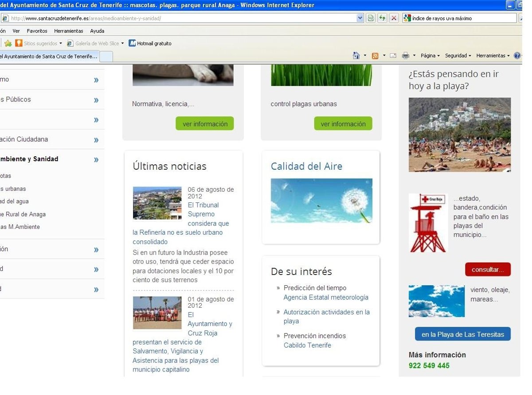Click the Stop loading red X icon
532x395 pixels.
point(394,18)
